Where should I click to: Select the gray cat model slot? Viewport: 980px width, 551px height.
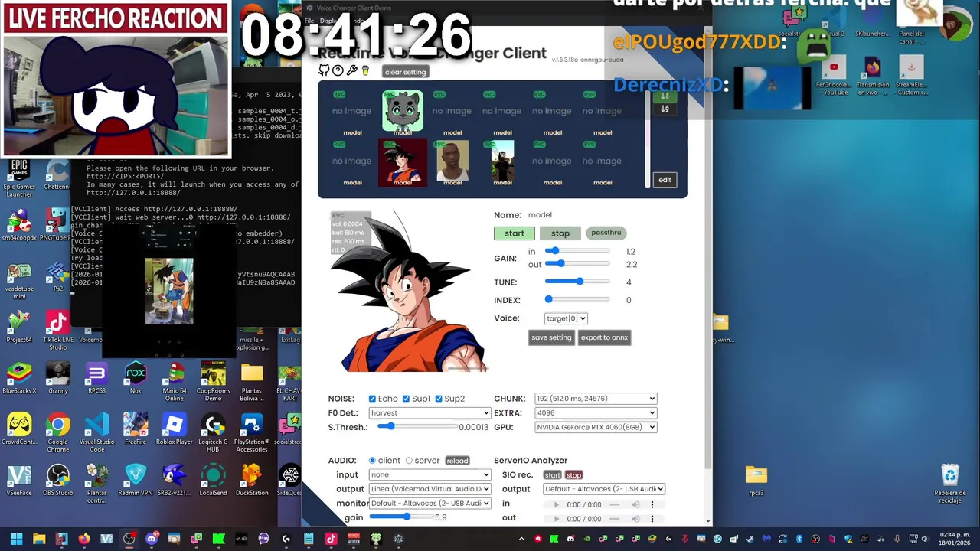tap(403, 111)
